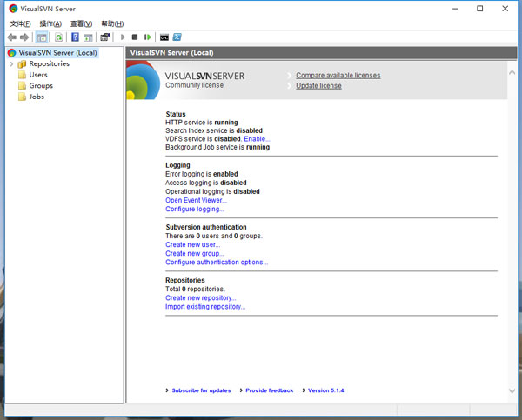522x420 pixels.
Task: Click the Forward arrow in the toolbar
Action: (x=24, y=37)
